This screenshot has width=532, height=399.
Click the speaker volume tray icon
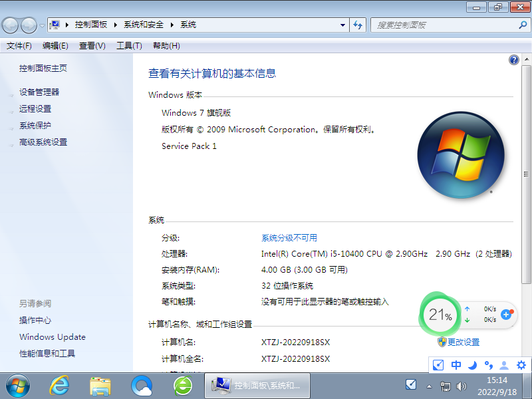point(461,386)
